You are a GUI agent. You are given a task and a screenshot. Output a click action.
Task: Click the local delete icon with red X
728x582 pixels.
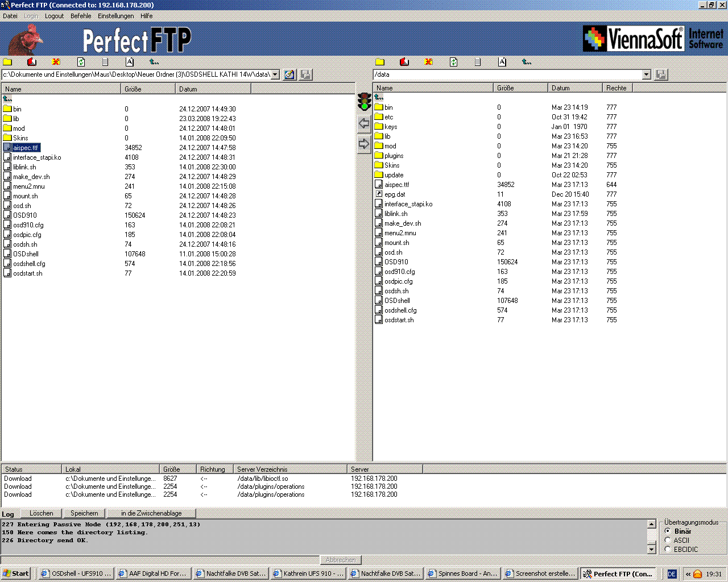tap(56, 62)
